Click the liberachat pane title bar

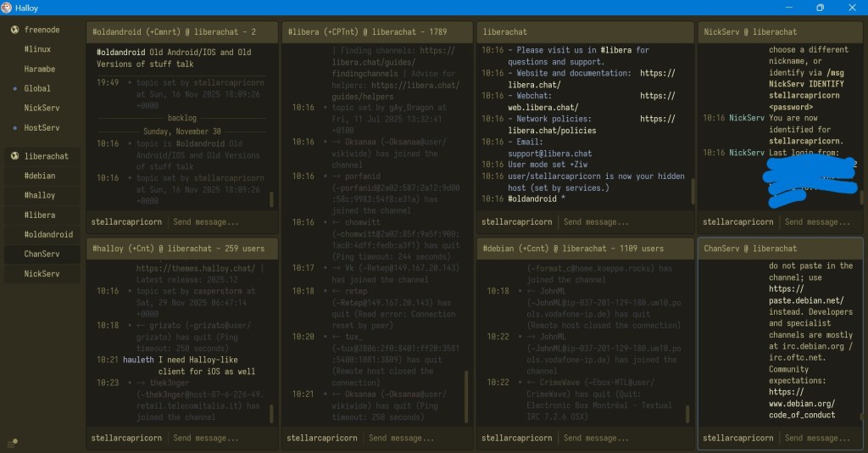pos(585,32)
